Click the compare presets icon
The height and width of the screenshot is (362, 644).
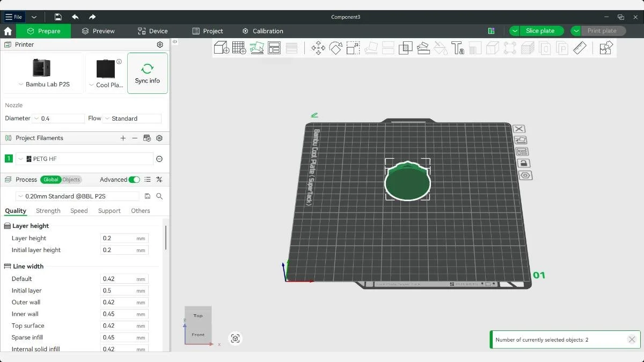(159, 180)
